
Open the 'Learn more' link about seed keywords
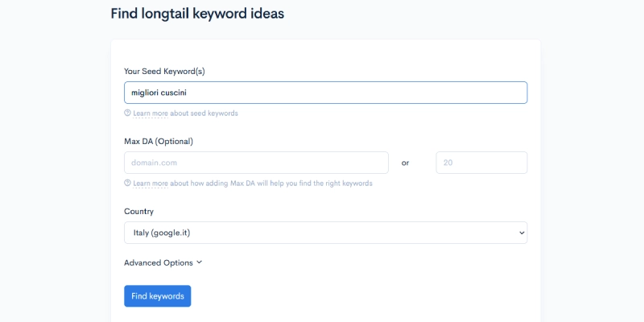pos(151,114)
